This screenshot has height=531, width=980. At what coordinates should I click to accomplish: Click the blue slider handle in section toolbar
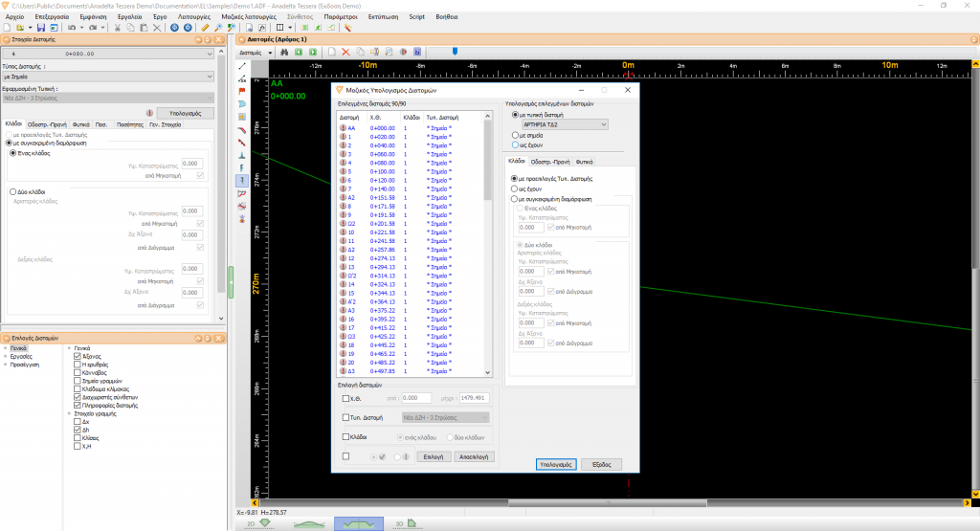pyautogui.click(x=454, y=52)
